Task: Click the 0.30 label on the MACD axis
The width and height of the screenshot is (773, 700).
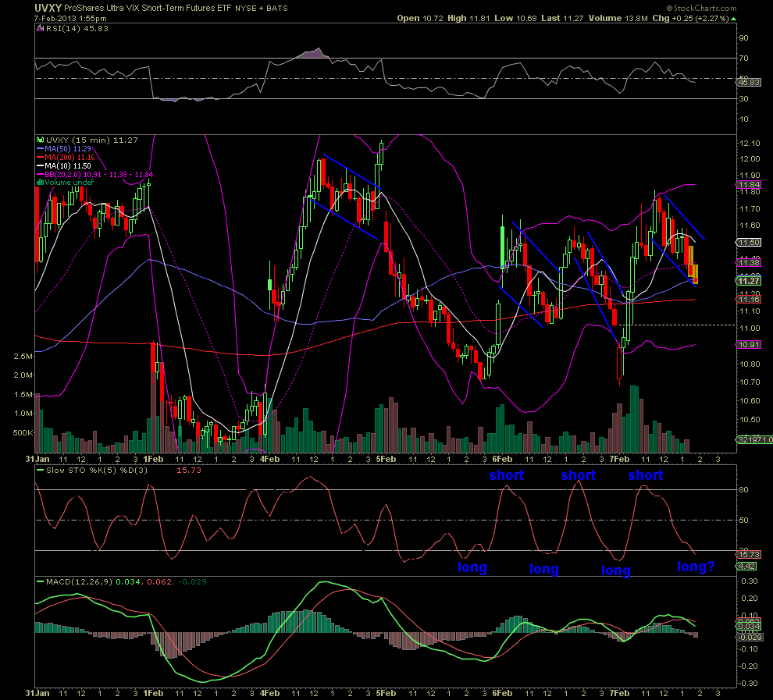Action: tap(750, 581)
